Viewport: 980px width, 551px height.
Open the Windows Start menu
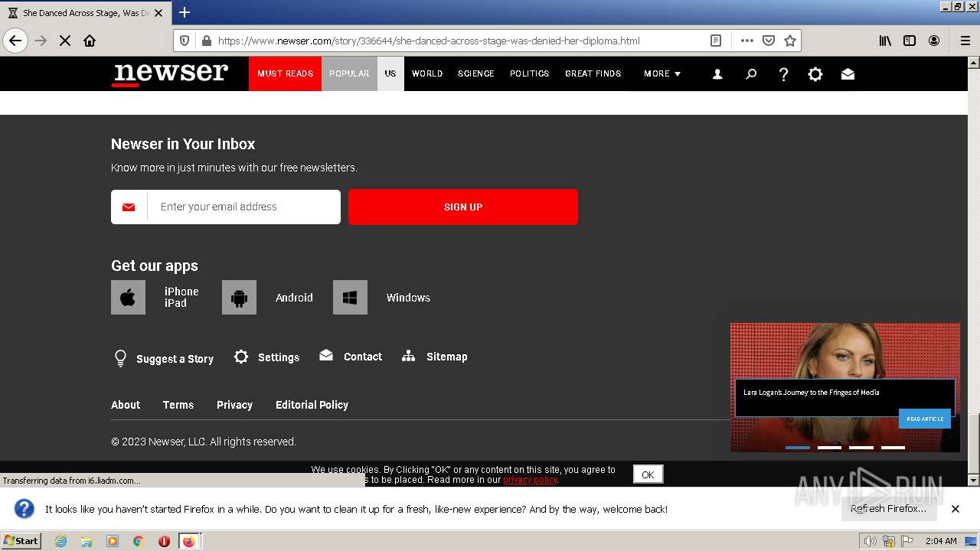[21, 540]
